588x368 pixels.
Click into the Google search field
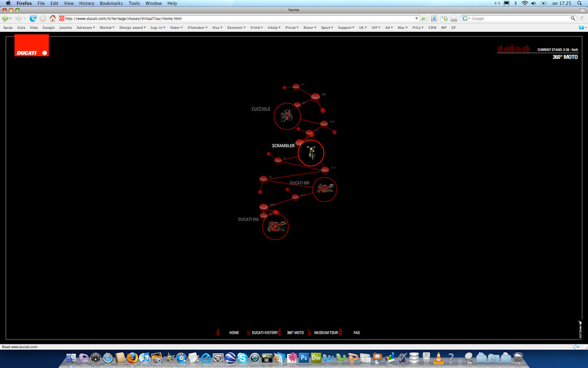pos(520,19)
